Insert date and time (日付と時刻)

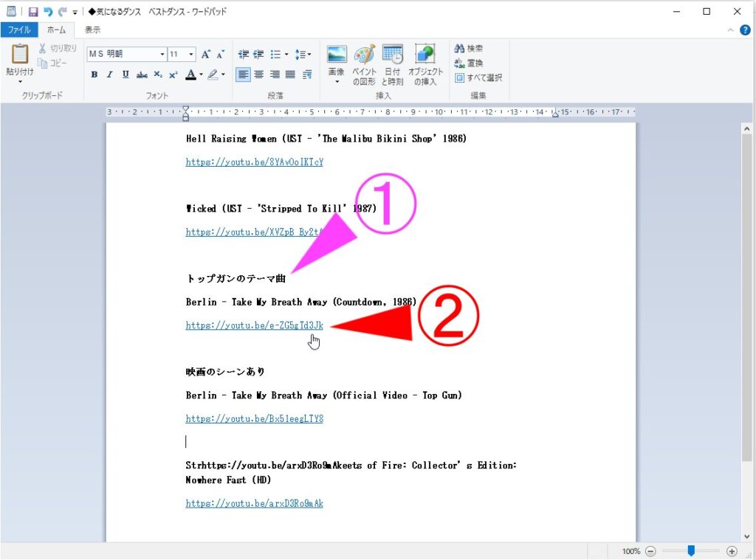coord(393,65)
